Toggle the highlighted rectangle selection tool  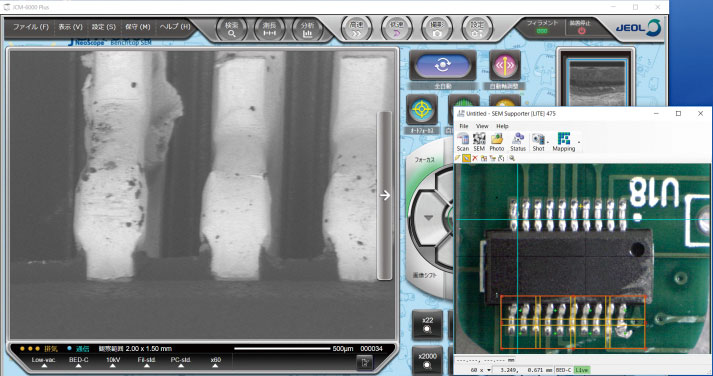coord(466,158)
